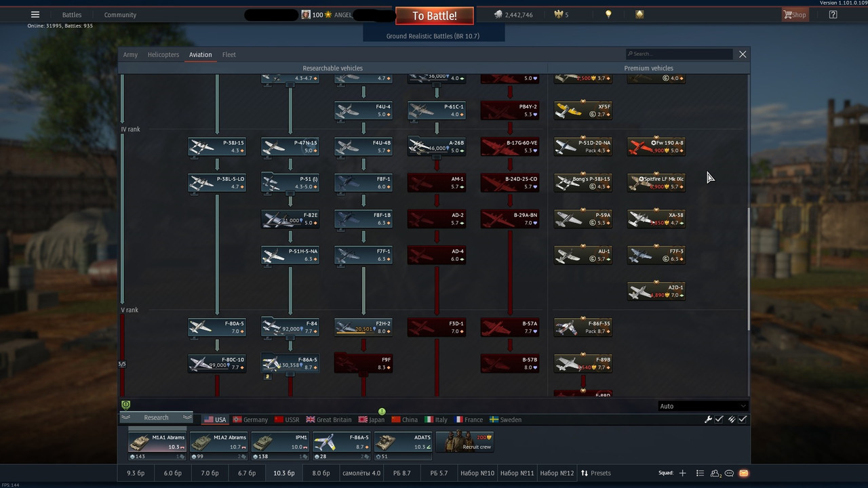The image size is (868, 488).
Task: Expand the Research panel right chevron
Action: coord(186,418)
